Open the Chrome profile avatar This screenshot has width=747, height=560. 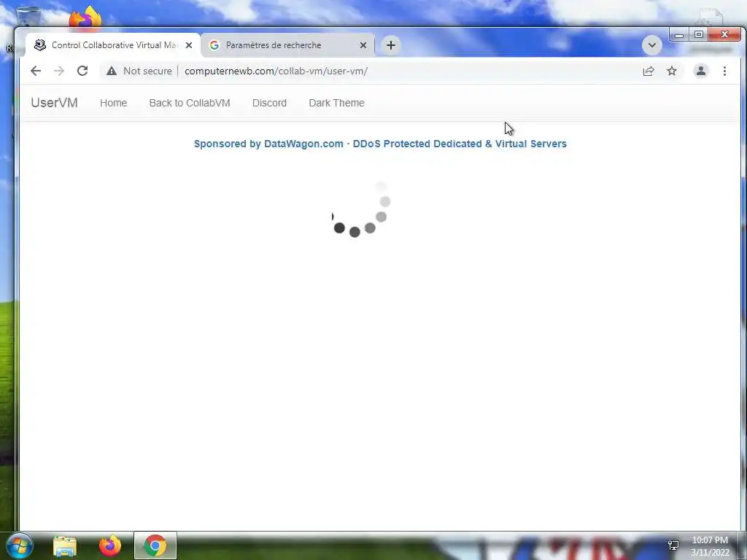[701, 71]
